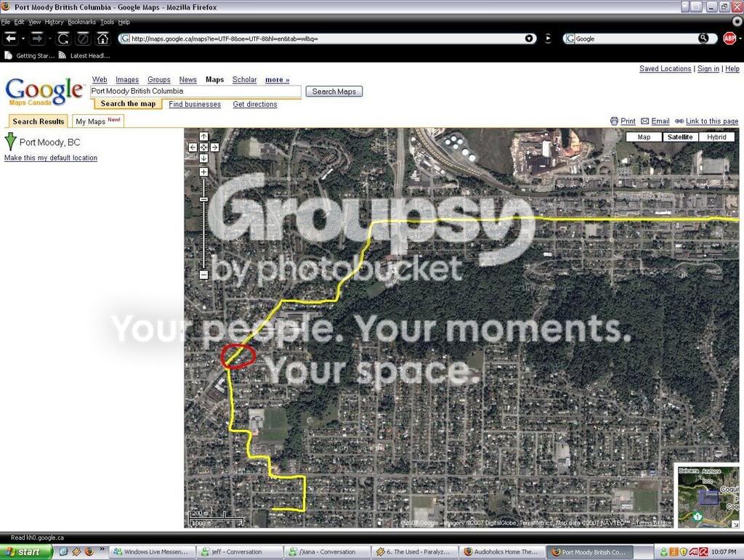
Task: Select the Search Results tab
Action: (x=38, y=121)
